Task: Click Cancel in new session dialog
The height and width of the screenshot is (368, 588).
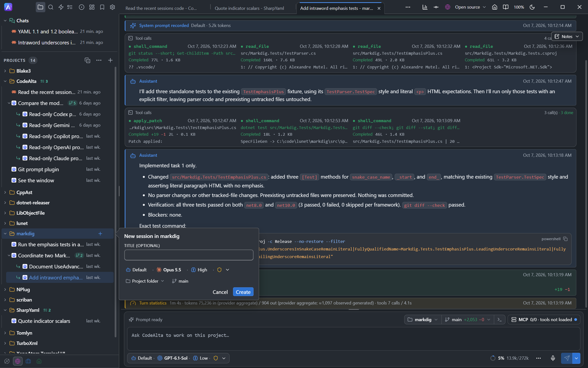Action: point(220,292)
